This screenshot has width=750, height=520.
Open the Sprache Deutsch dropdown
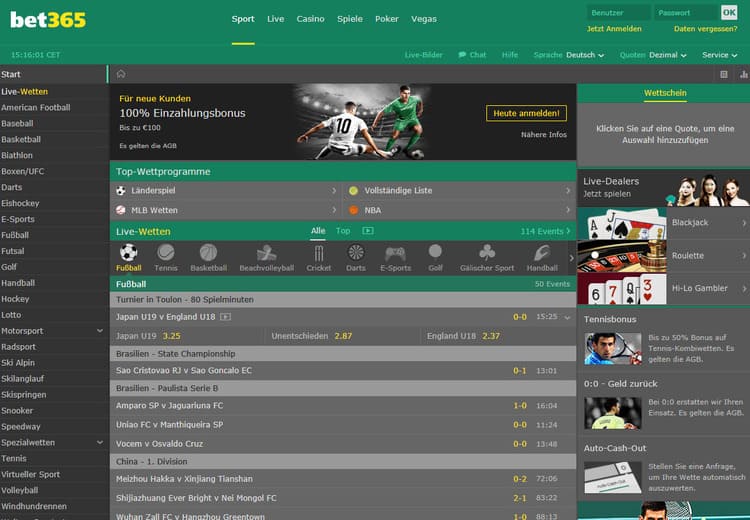coord(585,55)
